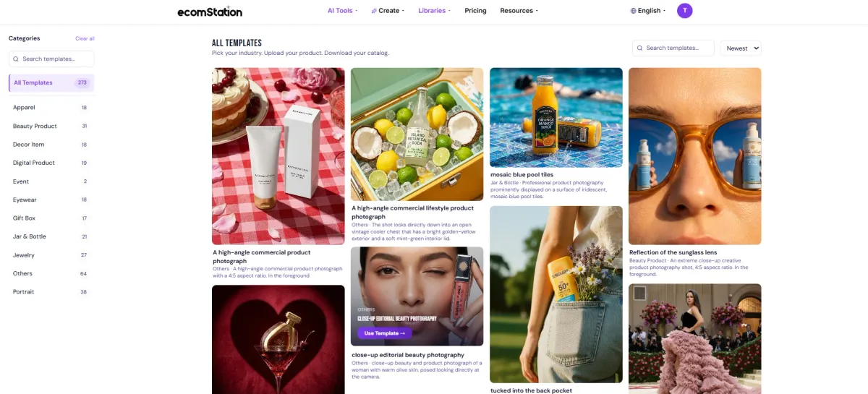Image resolution: width=868 pixels, height=394 pixels.
Task: Open the vintage cooler lifestyle template thumbnail
Action: pos(417,134)
